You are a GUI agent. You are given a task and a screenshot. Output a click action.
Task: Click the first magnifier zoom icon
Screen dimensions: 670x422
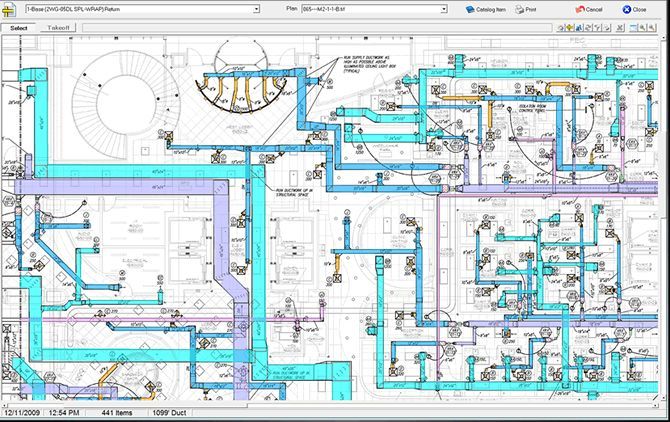pos(642,28)
